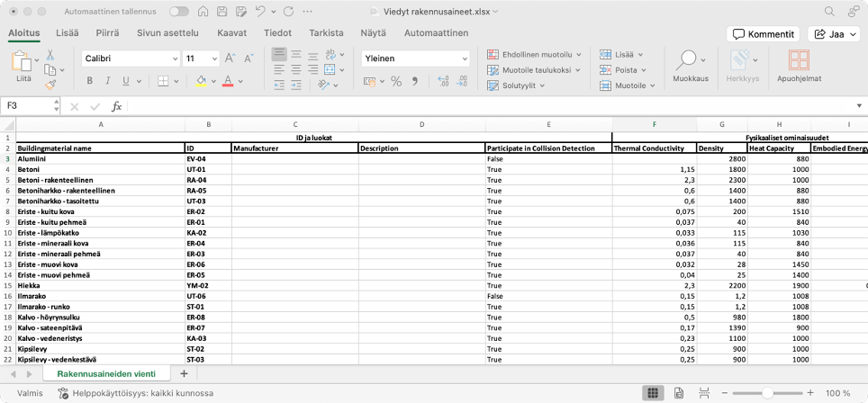The width and height of the screenshot is (868, 403).
Task: Click the Jaa share button
Action: 835,34
